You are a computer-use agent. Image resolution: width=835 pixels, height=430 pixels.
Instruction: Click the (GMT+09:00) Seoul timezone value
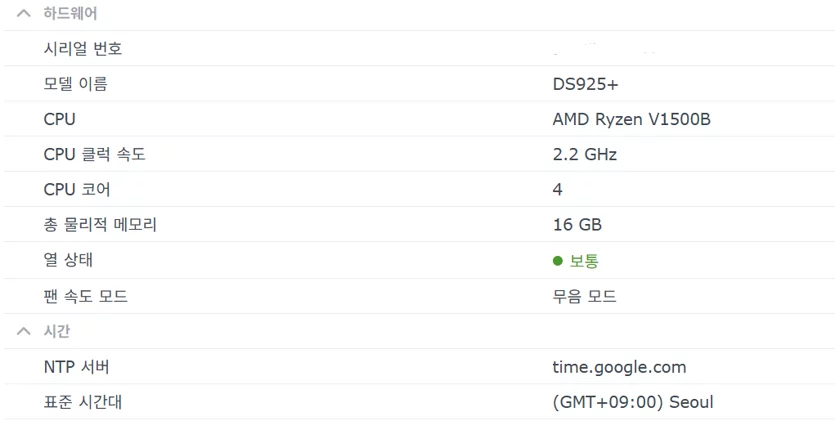pyautogui.click(x=633, y=402)
